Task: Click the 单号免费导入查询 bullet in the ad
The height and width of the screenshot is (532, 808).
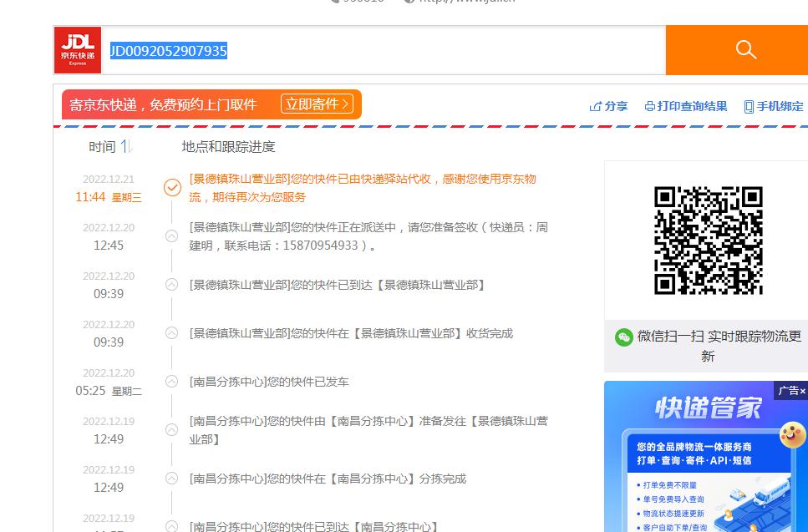Action: click(x=673, y=499)
